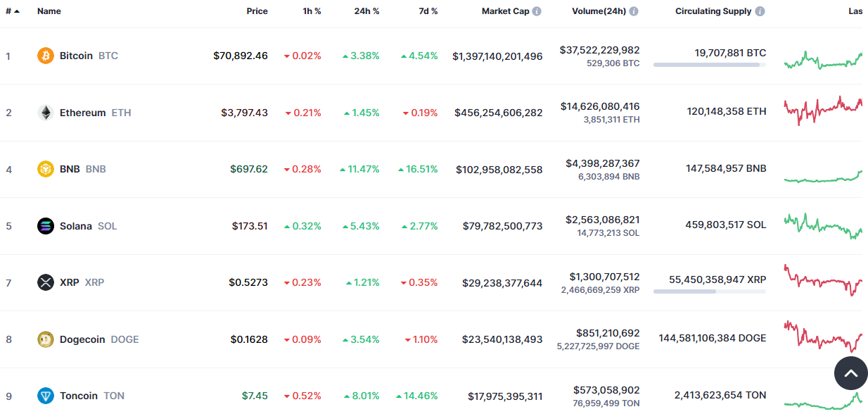Open Ethereum 7-day price chart thumbnail
This screenshot has height=414, width=868.
(823, 111)
